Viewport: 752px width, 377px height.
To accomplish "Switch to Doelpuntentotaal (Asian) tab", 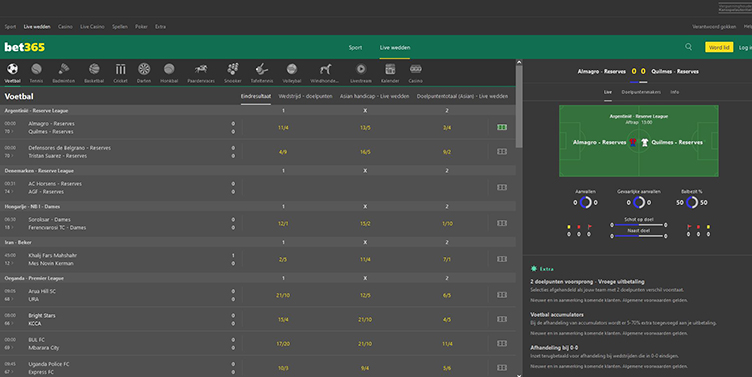I will click(462, 96).
